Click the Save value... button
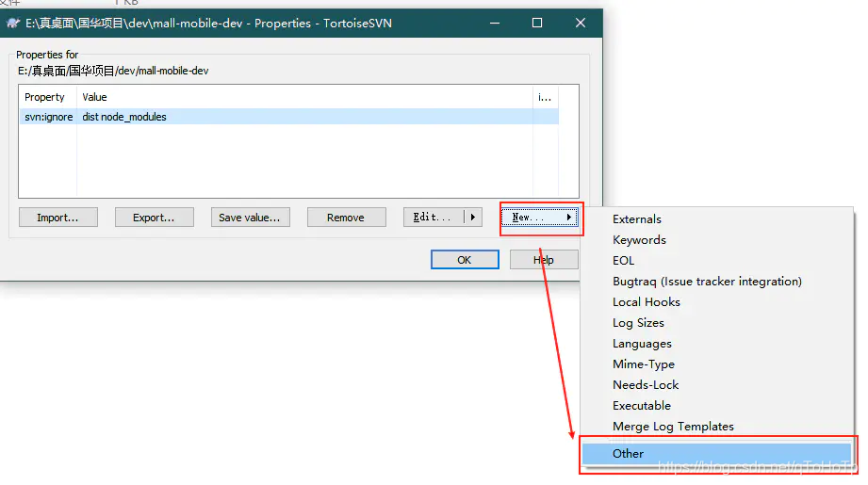868x485 pixels. click(250, 218)
